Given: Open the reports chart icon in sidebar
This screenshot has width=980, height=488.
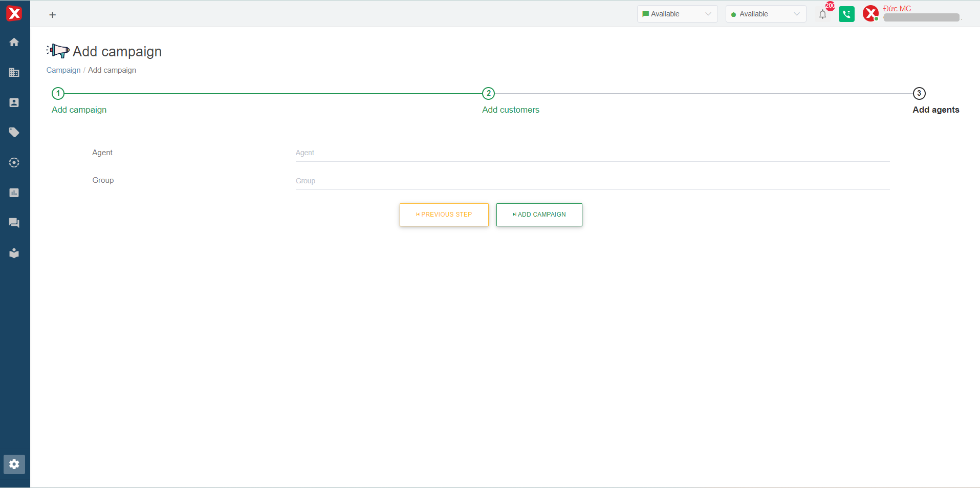Looking at the screenshot, I should coord(14,193).
